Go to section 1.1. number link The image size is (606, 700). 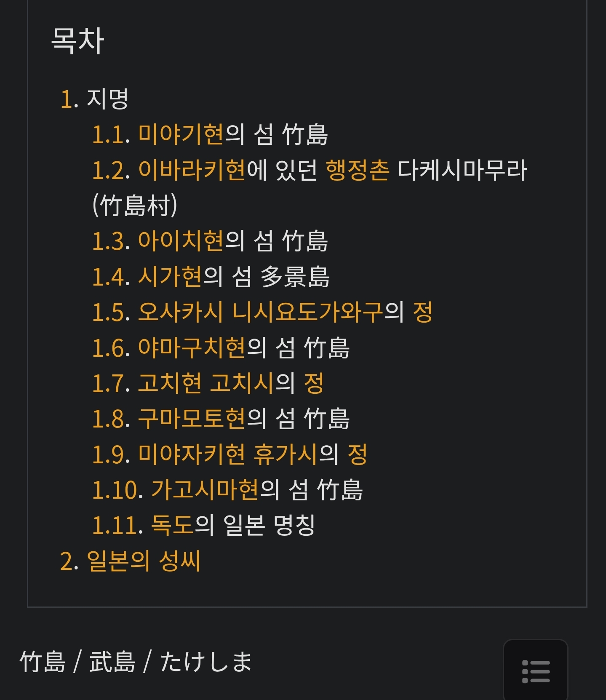tap(111, 135)
